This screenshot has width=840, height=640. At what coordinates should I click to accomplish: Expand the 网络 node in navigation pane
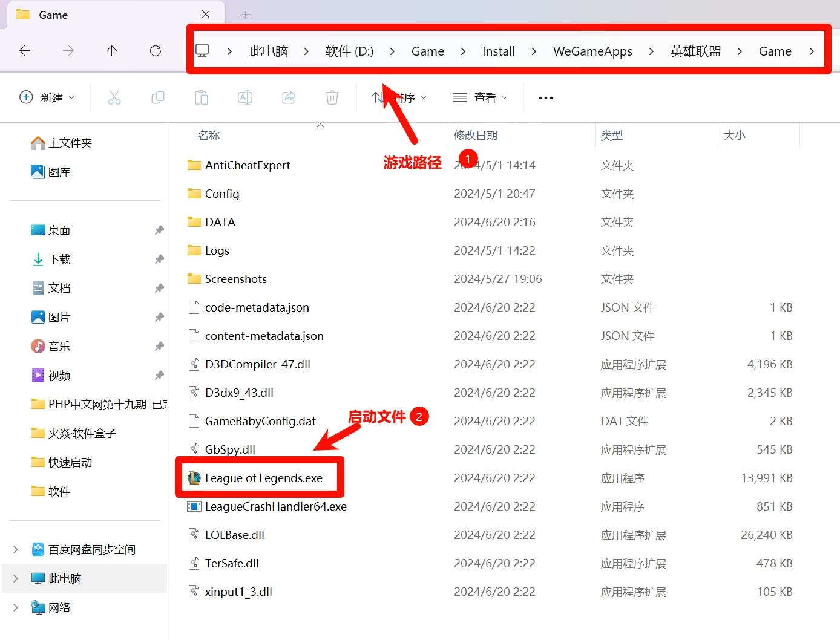pyautogui.click(x=16, y=607)
